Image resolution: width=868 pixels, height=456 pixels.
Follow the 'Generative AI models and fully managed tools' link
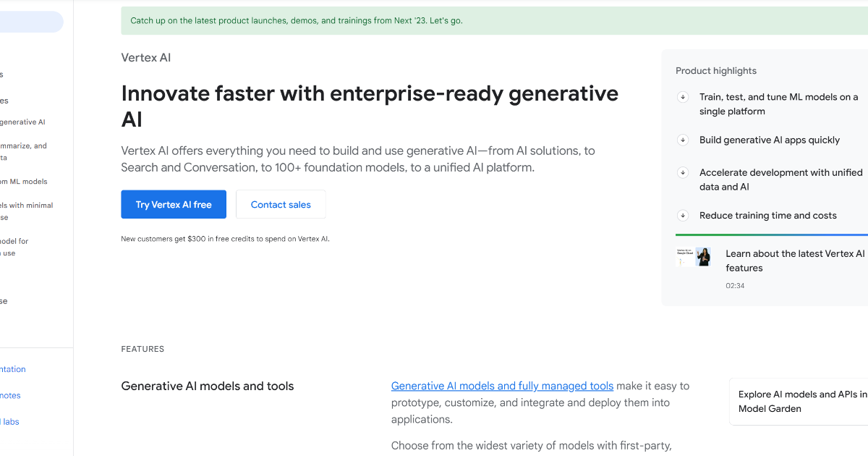click(x=502, y=386)
